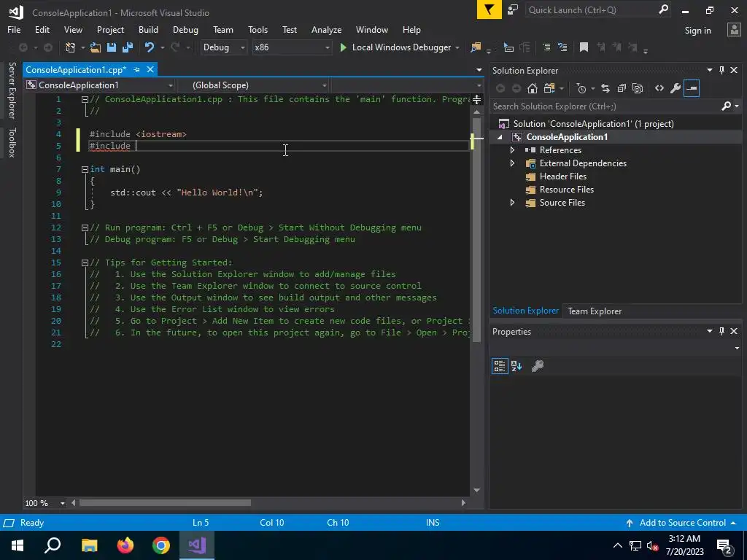This screenshot has width=747, height=560.
Task: Click the INS insert mode indicator
Action: click(x=433, y=522)
